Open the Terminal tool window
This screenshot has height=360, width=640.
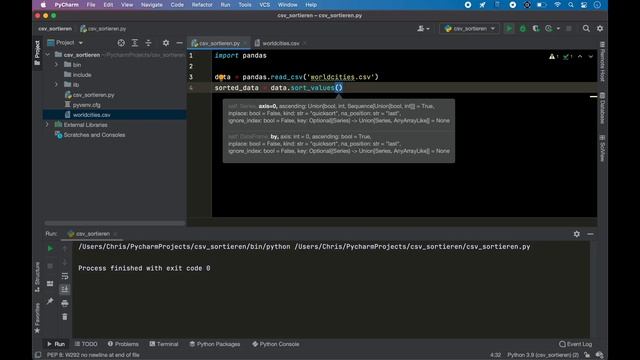click(x=164, y=344)
